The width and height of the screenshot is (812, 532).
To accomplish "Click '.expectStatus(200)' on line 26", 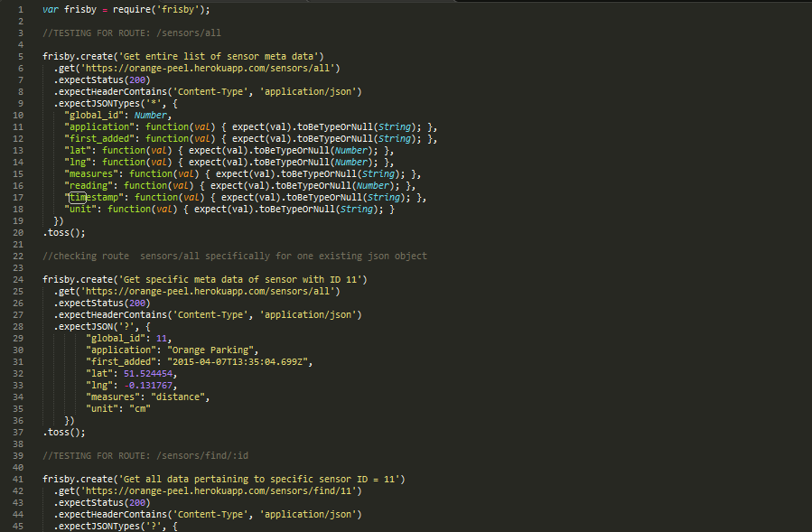I will (102, 303).
